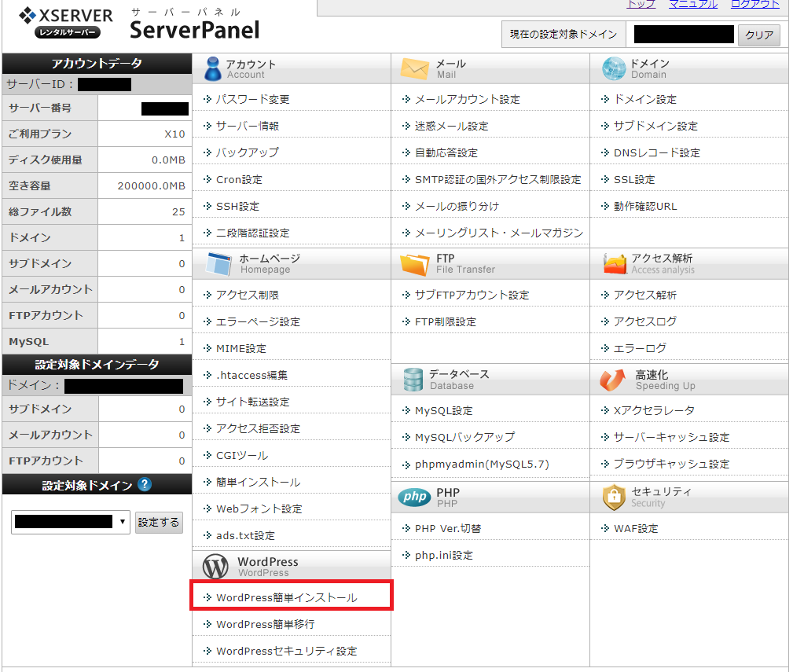Open MySQL設定
793x672 pixels.
coord(443,410)
